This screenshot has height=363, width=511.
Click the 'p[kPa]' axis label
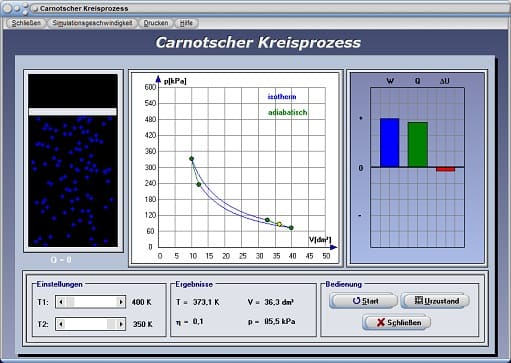[x=175, y=81]
